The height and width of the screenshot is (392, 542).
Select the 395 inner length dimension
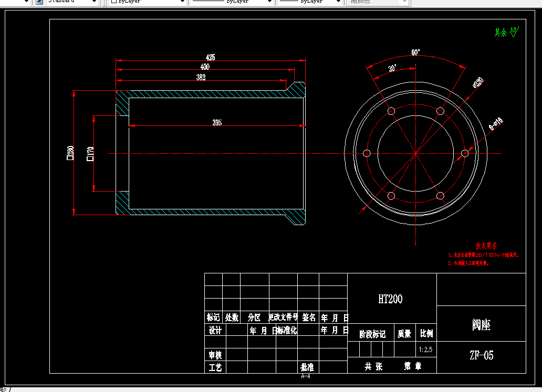(217, 122)
